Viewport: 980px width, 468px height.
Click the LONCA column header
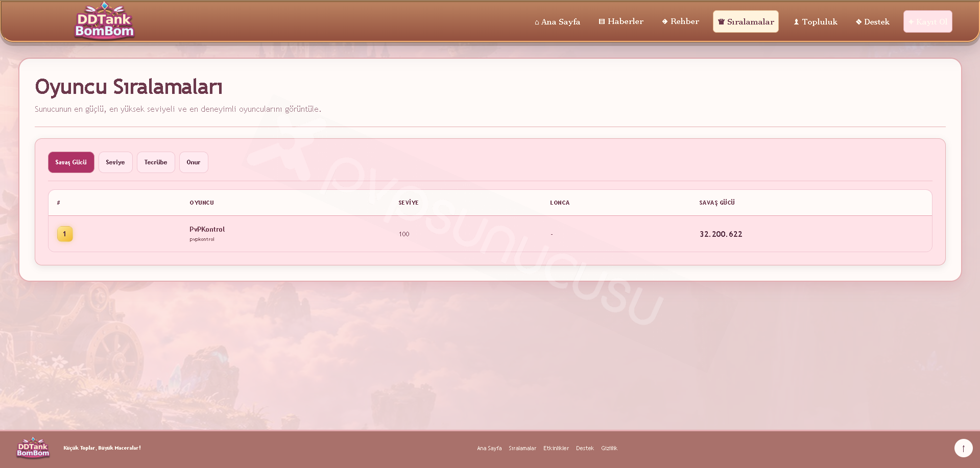(x=560, y=203)
